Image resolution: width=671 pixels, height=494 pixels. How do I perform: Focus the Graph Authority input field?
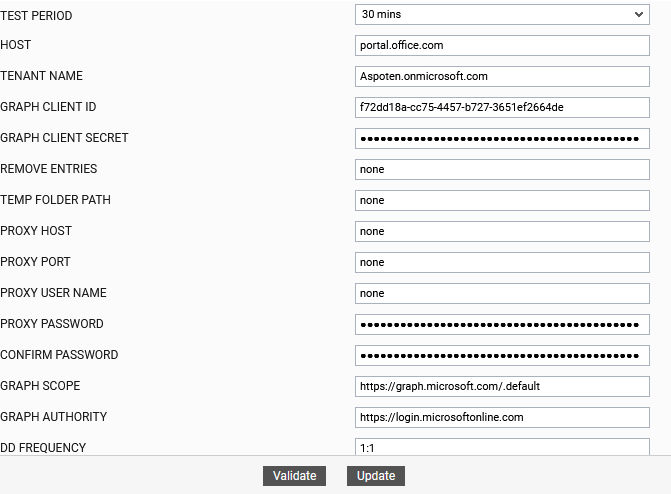[502, 417]
